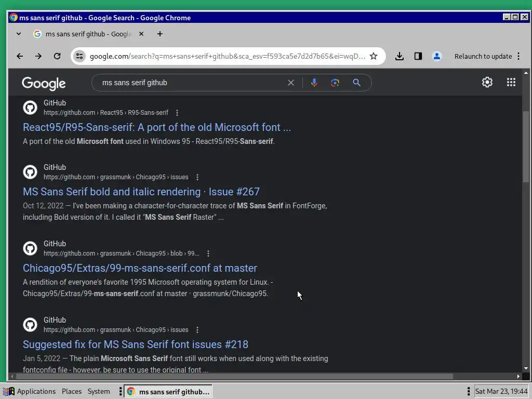Click the forward navigation arrow
Screen dimensions: 532x399
38,56
